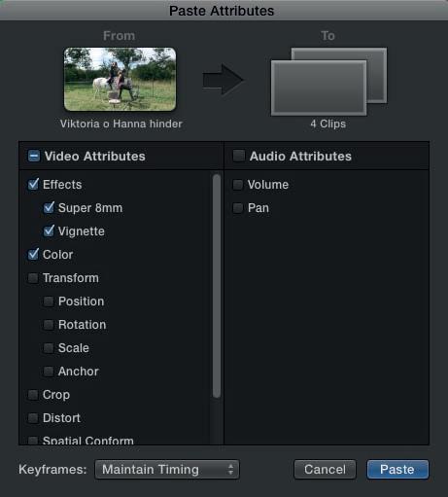
Task: Open the Keyframes Maintain Timing dropdown
Action: [x=167, y=470]
